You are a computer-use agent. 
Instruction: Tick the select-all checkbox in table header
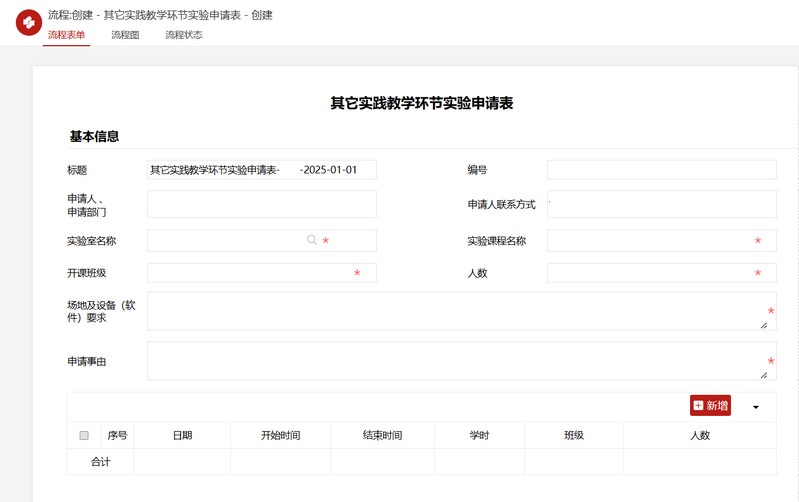84,435
